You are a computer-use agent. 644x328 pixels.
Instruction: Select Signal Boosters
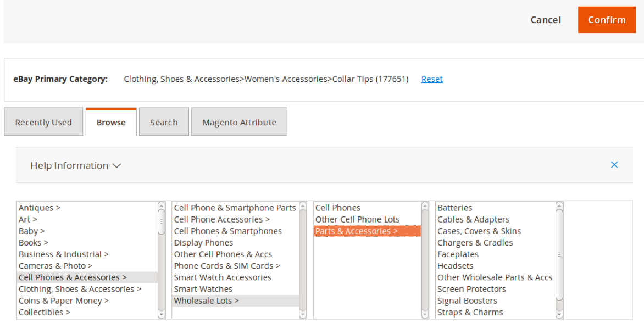pyautogui.click(x=495, y=301)
